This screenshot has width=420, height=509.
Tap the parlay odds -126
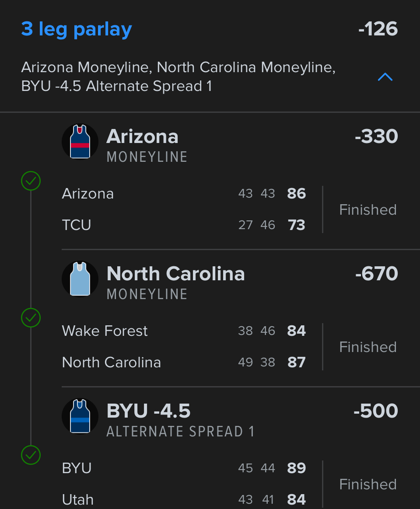[x=378, y=29]
